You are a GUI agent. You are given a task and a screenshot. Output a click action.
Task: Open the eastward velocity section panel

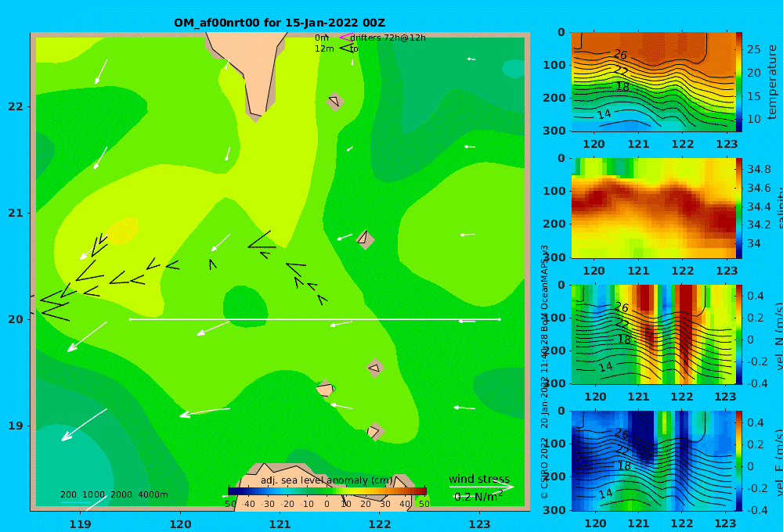[653, 461]
